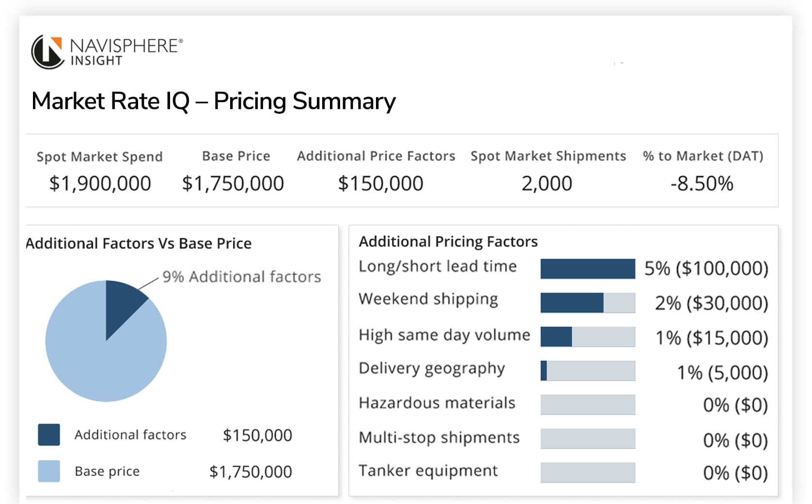Click the Delivery geography progress bar

[x=587, y=371]
